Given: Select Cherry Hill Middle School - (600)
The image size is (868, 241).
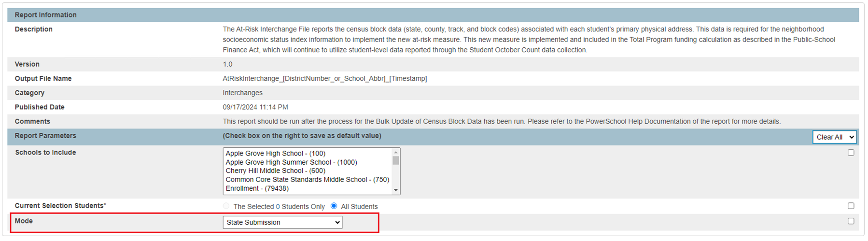Looking at the screenshot, I should [275, 171].
